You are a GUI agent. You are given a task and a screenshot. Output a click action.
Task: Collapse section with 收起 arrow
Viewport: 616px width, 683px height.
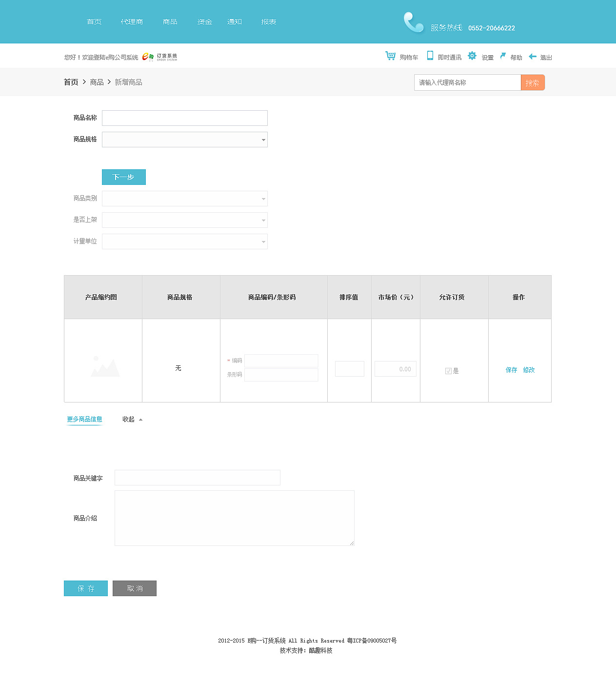point(133,419)
